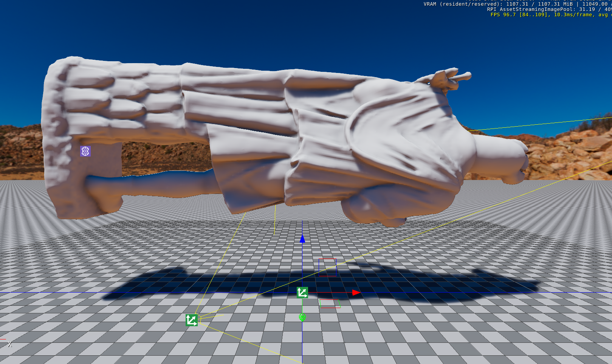Select the white X axis label on the grid

coord(10,344)
